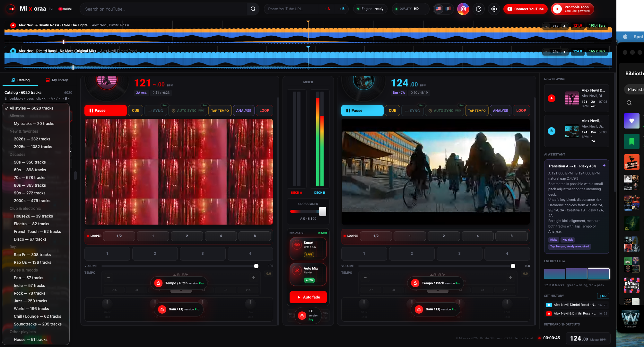644x347 pixels.
Task: Select deck A hot cue pad 3
Action: (203, 254)
